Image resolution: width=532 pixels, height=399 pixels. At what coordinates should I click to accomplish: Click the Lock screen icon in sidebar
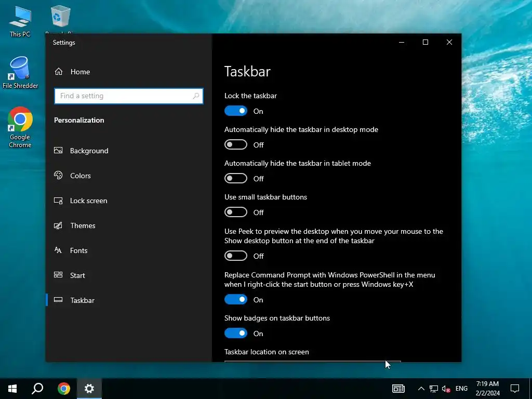[58, 201]
